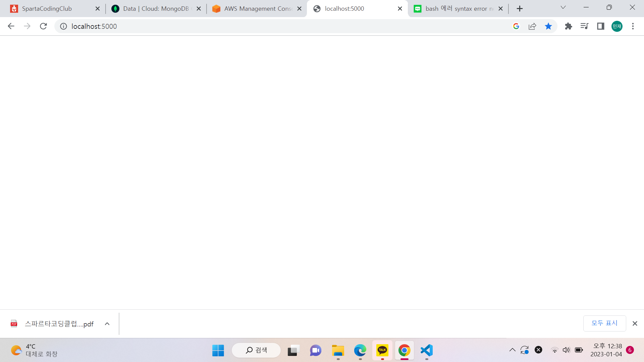Screen dimensions: 644x362
Task: Select Google Chrome on the taskbar
Action: tap(405, 351)
